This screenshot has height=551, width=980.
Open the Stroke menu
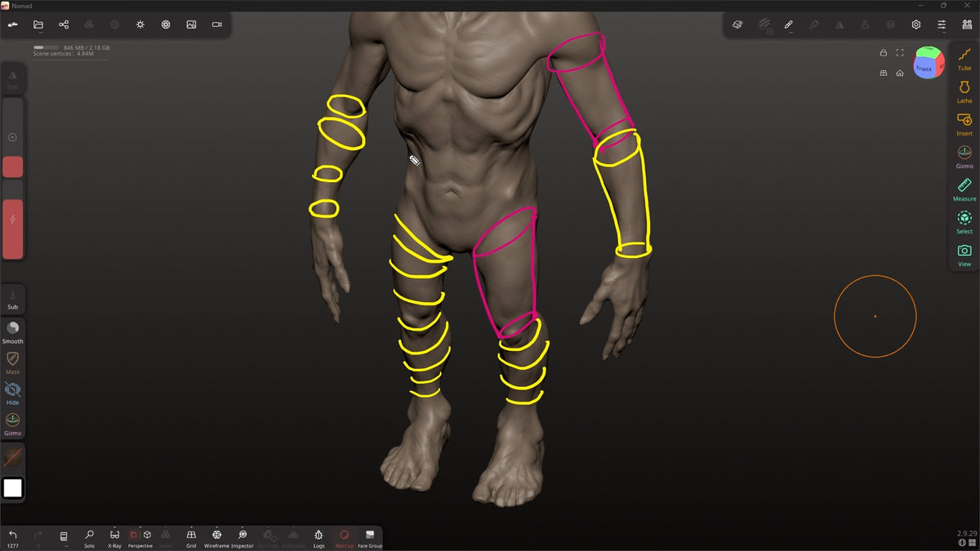(789, 24)
